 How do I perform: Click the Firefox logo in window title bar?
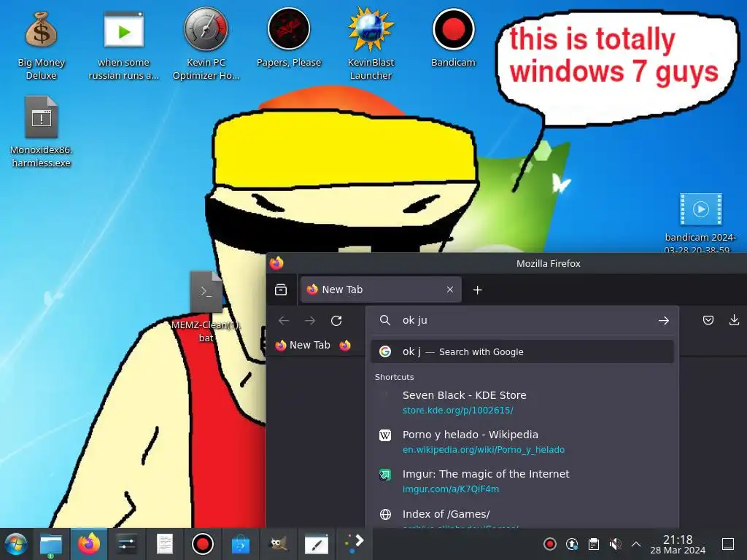(276, 262)
